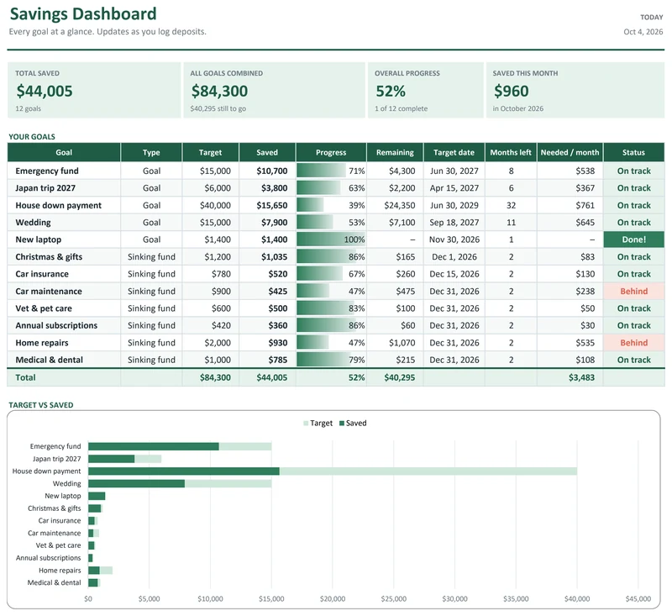
Task: Click the Total row label
Action: (x=25, y=377)
